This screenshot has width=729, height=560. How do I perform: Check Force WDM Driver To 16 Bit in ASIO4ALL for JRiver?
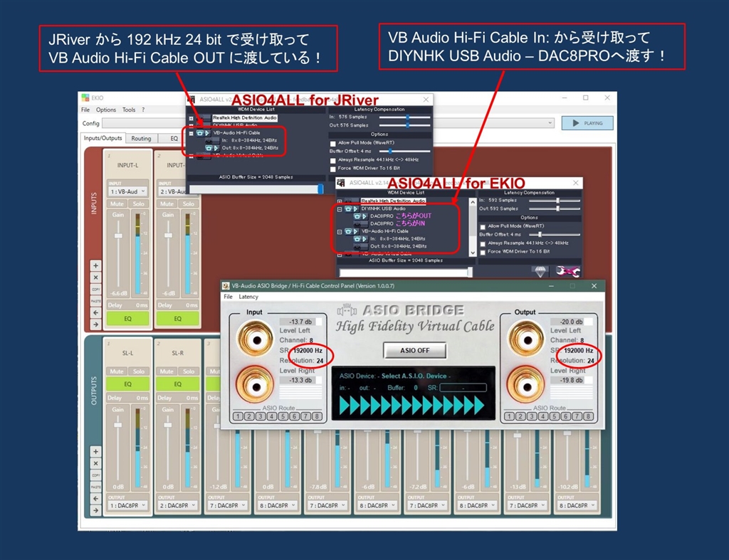point(333,169)
